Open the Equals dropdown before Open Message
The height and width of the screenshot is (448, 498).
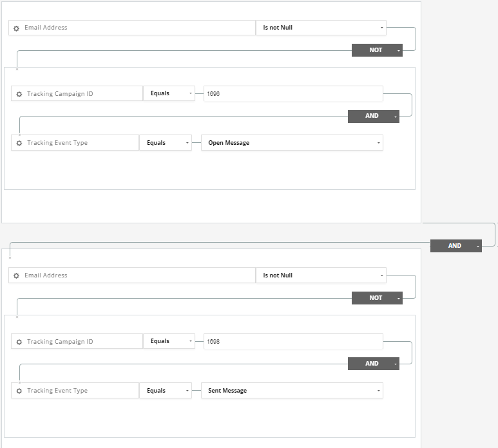point(166,143)
